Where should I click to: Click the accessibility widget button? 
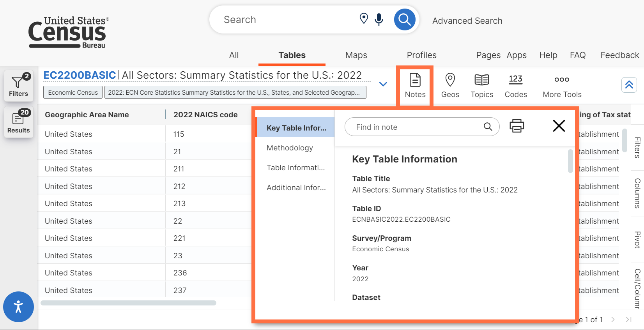[x=18, y=307]
